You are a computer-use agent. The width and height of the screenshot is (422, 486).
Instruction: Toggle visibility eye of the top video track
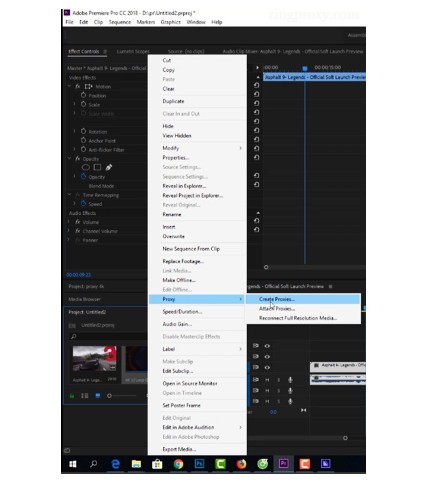[267, 346]
